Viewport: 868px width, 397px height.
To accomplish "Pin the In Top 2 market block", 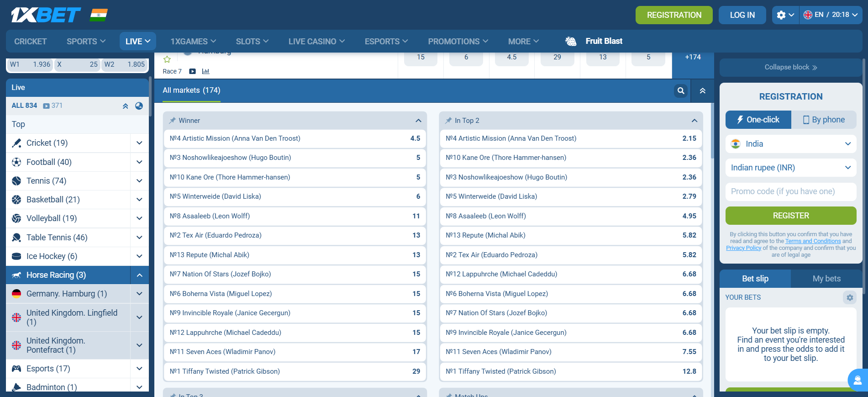I will click(x=448, y=121).
